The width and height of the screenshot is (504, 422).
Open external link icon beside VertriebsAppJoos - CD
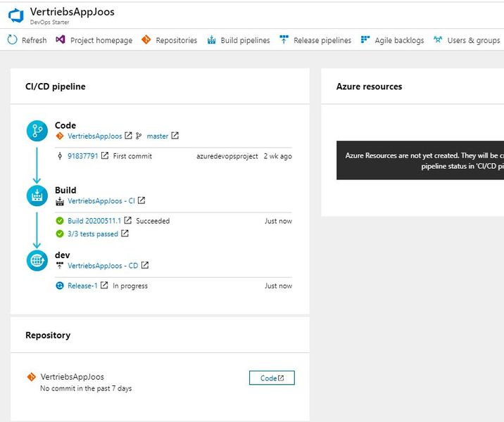click(145, 265)
